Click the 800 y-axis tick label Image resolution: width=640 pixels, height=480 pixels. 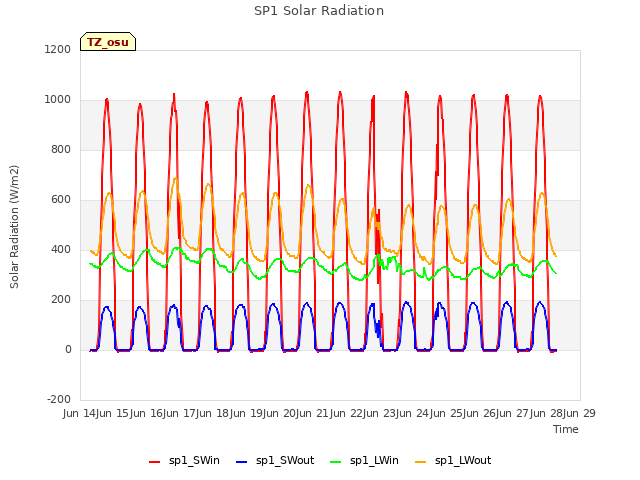(61, 149)
